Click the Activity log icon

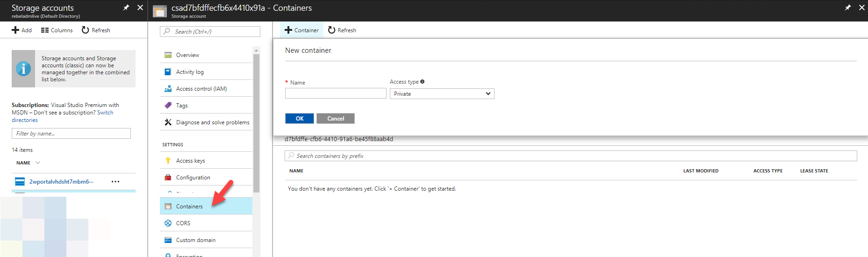[x=168, y=72]
